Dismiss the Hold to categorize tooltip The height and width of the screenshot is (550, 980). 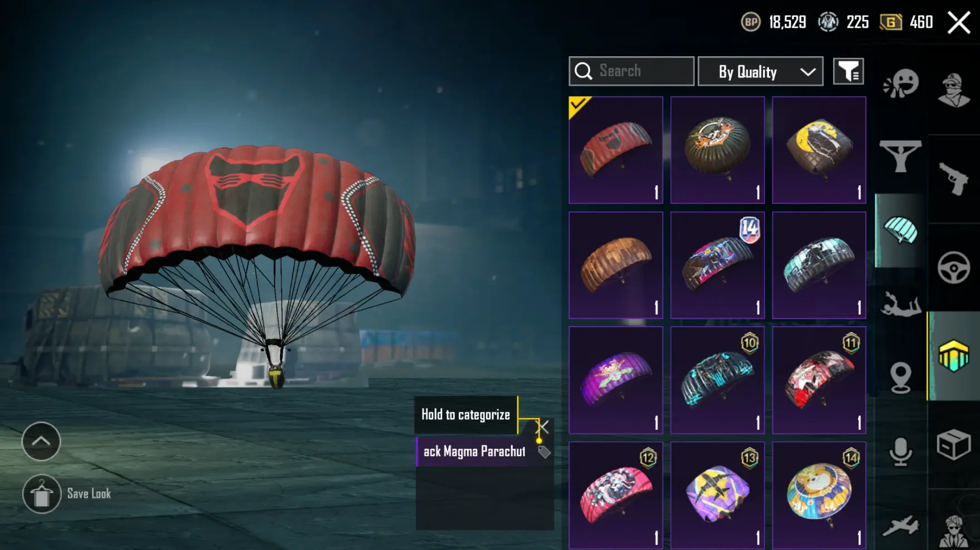click(542, 427)
